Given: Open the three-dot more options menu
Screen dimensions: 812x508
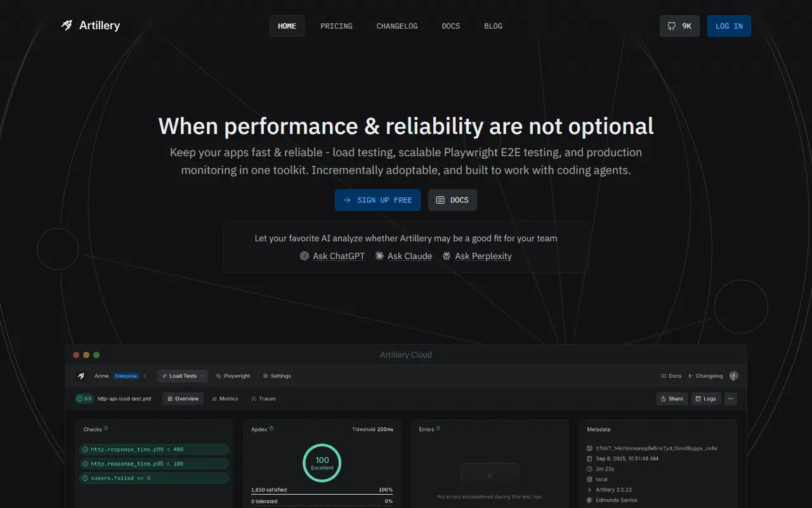Looking at the screenshot, I should [x=731, y=399].
